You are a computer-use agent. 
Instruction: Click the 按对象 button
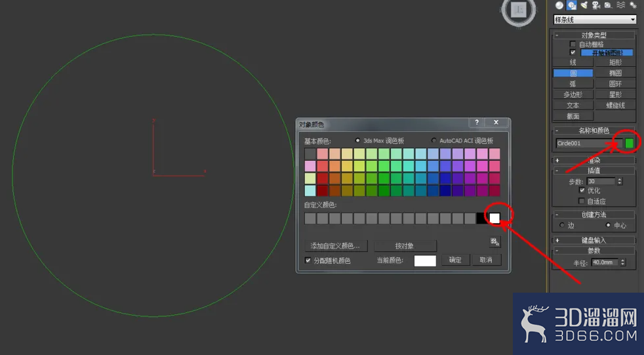tap(405, 245)
